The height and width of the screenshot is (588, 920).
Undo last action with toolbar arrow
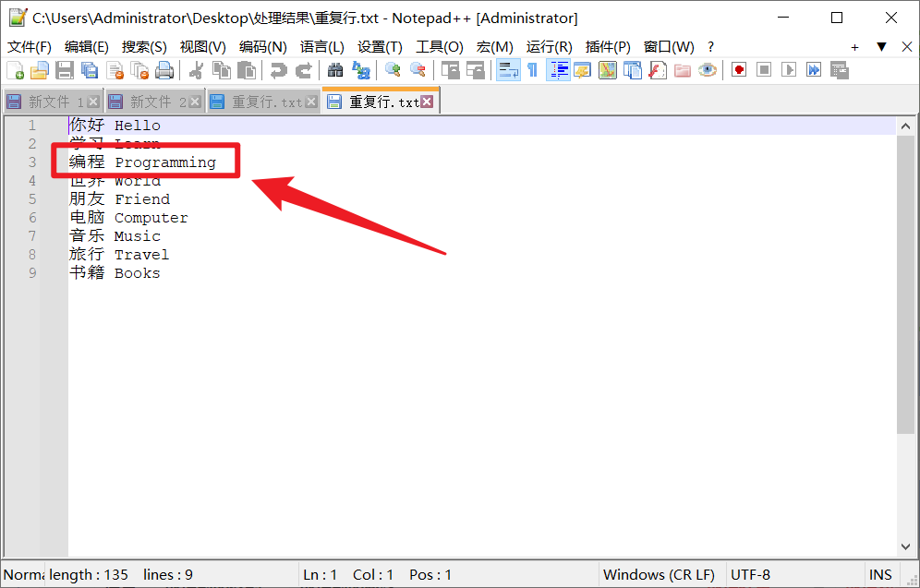278,70
